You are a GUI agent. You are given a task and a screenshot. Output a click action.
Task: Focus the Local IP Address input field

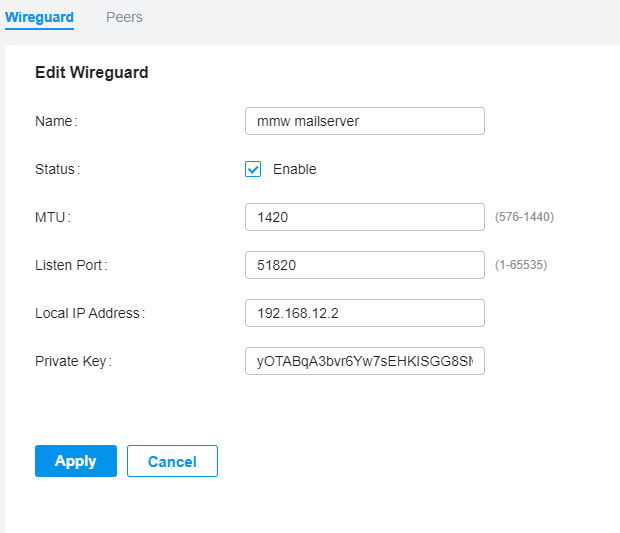coord(364,313)
